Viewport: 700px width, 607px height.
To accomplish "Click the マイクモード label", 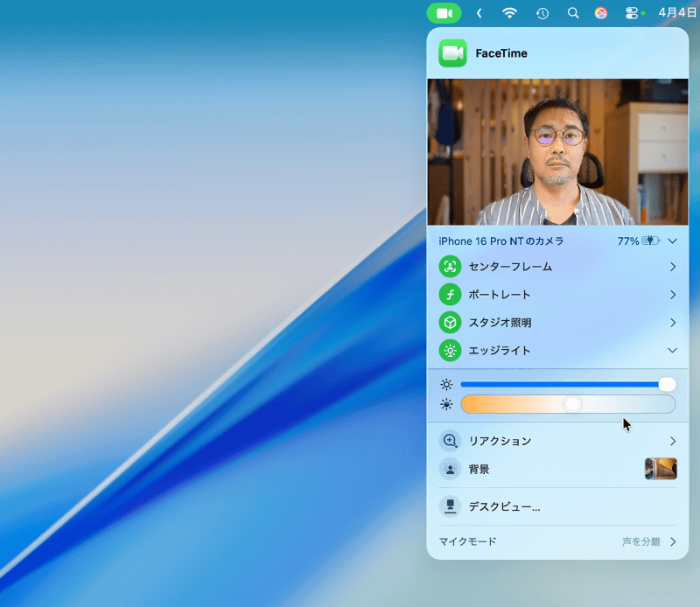I will tap(467, 541).
